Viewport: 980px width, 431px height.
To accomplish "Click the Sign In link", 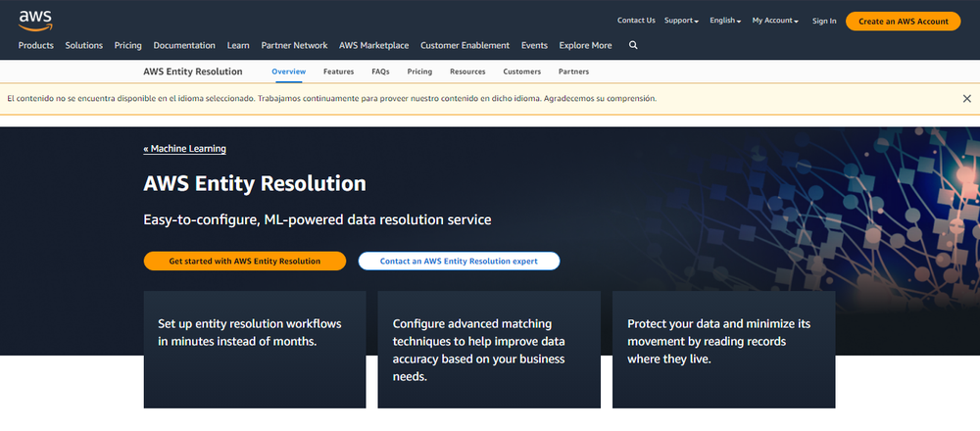I will pos(824,22).
